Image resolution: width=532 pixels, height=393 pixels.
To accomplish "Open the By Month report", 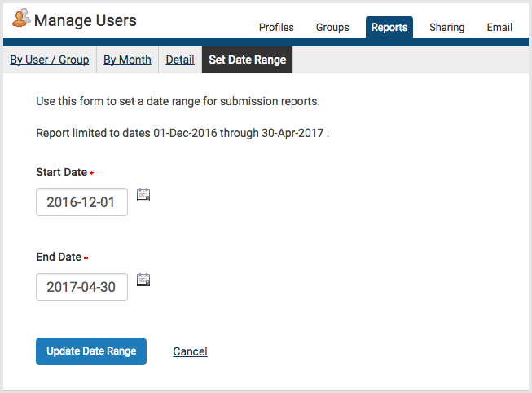I will point(127,60).
